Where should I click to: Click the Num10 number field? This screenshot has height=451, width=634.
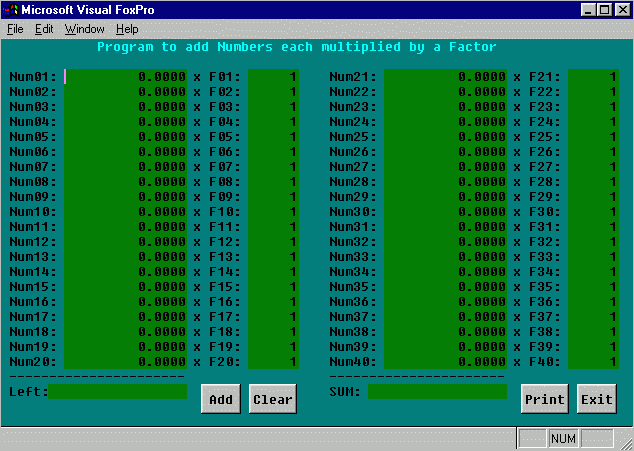(125, 211)
